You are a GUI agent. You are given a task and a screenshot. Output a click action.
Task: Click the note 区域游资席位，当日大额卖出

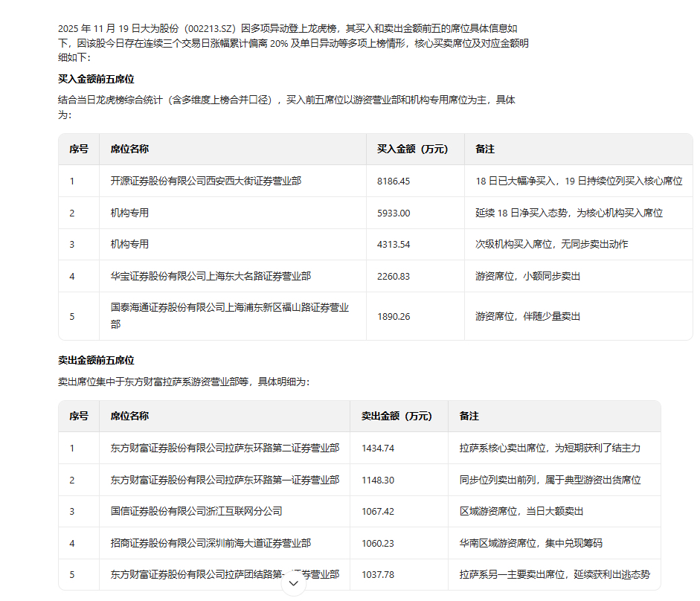[521, 511]
